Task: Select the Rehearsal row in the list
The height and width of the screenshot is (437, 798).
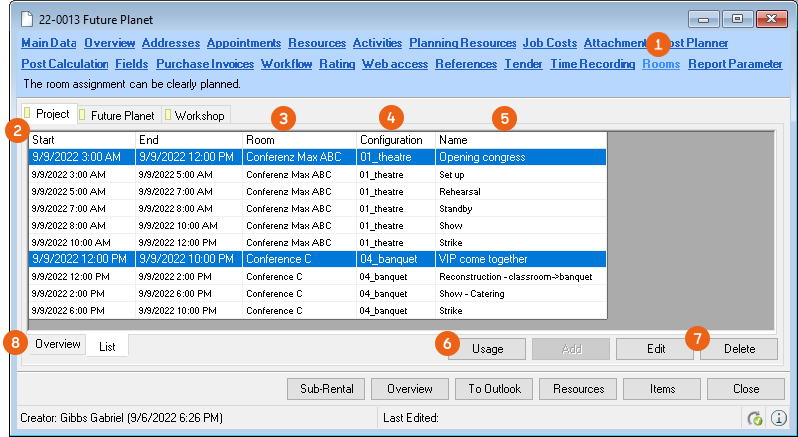Action: click(x=317, y=191)
